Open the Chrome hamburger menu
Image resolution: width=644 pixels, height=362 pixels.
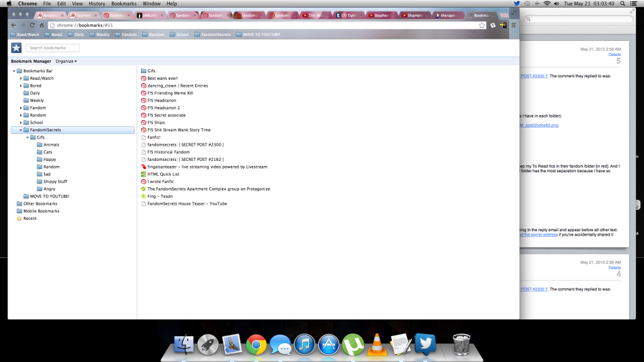tap(513, 25)
